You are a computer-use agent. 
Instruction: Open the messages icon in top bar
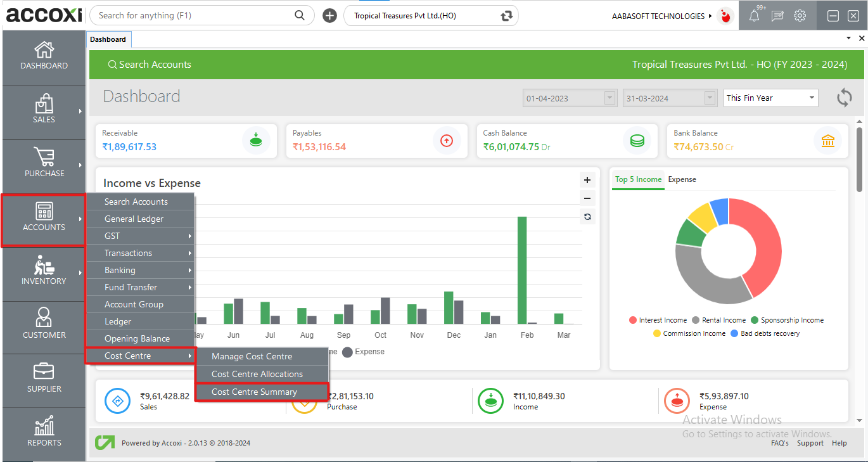tap(777, 15)
